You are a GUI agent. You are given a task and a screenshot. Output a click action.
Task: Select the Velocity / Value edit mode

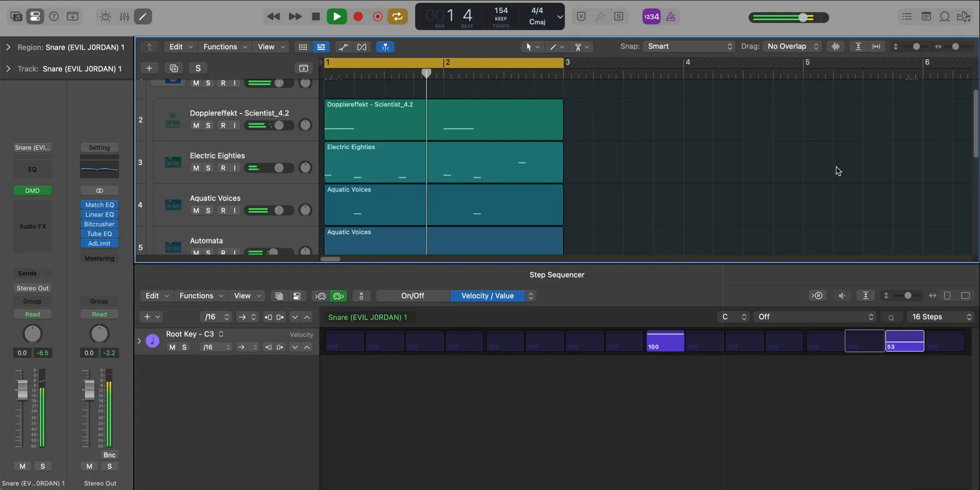(x=487, y=296)
